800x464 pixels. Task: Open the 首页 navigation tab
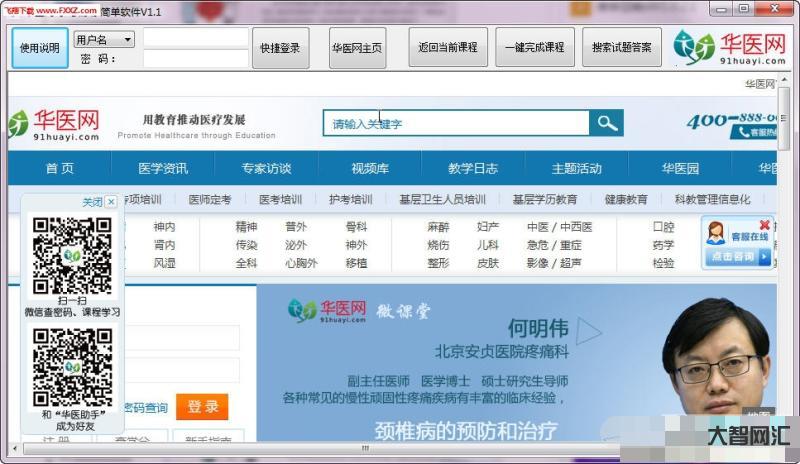coord(60,168)
